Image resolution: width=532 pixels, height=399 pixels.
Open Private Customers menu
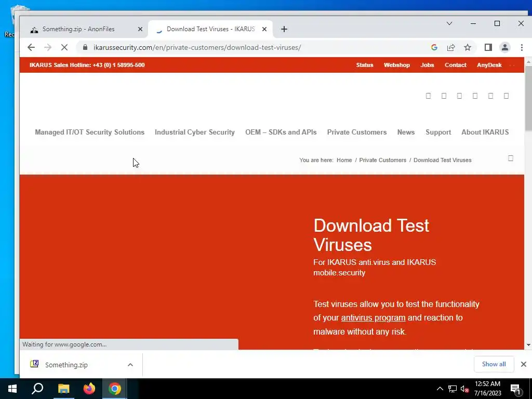[x=357, y=132]
